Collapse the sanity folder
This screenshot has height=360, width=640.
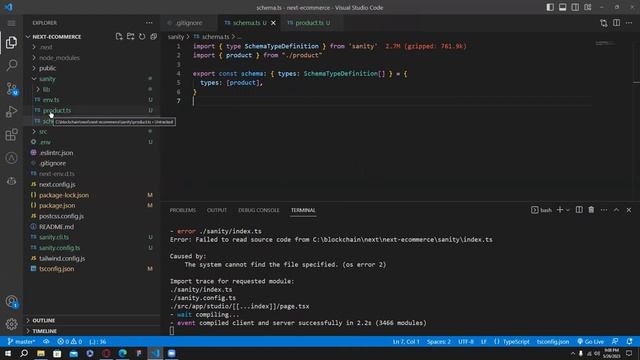click(47, 79)
